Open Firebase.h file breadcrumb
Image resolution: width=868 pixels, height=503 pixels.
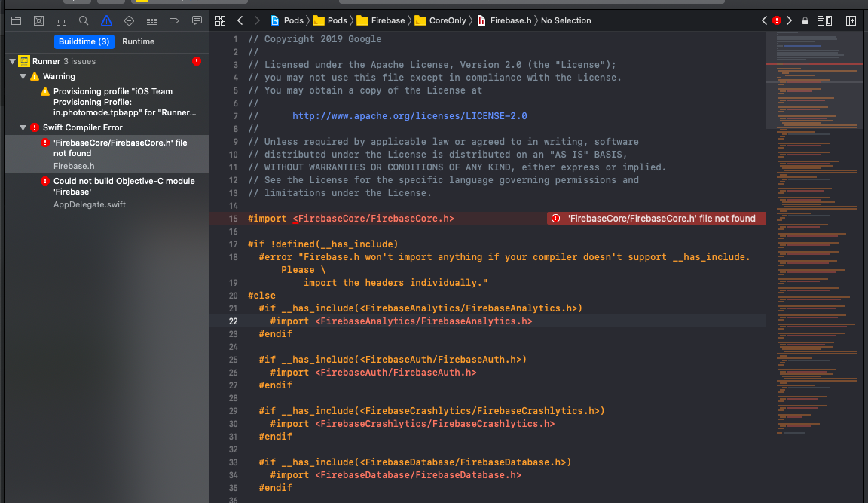coord(504,20)
